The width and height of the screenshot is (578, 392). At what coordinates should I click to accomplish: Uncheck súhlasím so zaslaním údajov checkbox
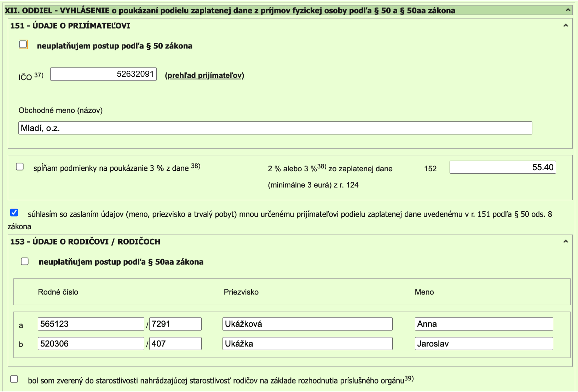point(14,213)
